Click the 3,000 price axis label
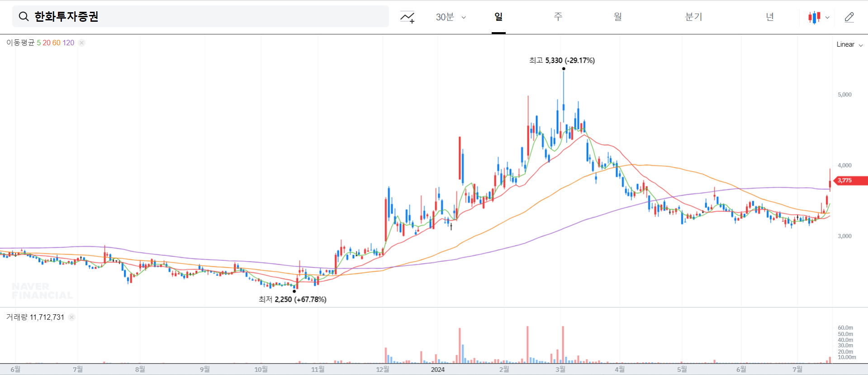Viewport: 868px width, 375px height. [x=844, y=236]
